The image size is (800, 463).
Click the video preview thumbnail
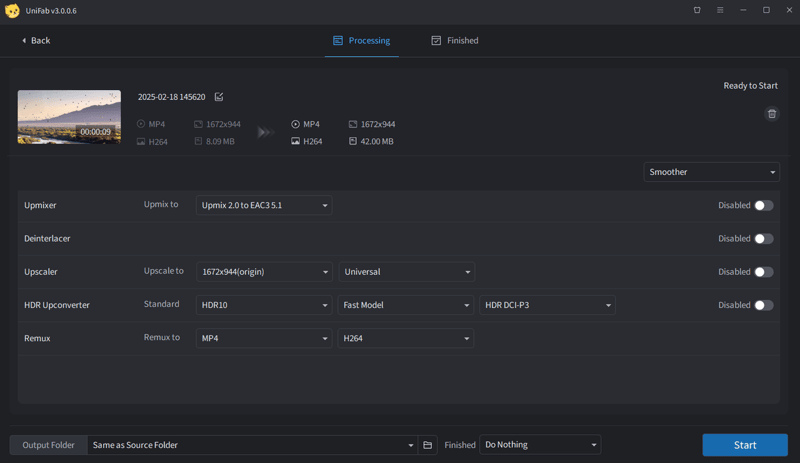pos(69,117)
